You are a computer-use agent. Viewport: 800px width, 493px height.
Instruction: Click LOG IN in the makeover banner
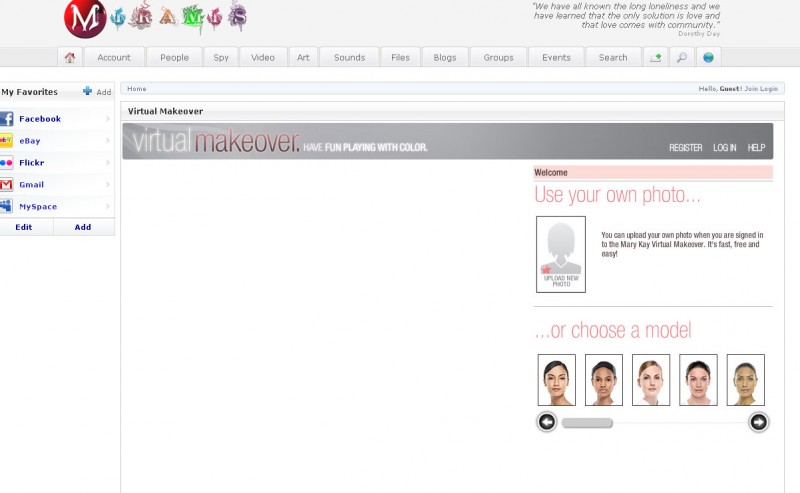724,147
